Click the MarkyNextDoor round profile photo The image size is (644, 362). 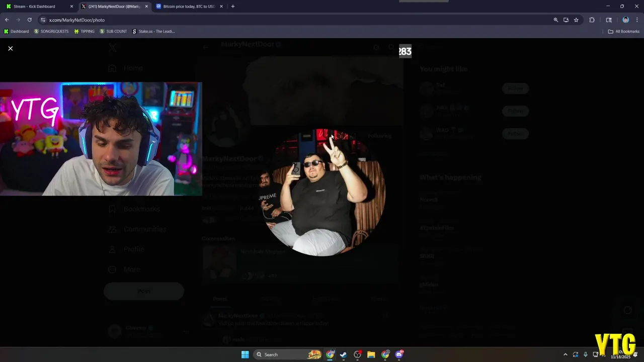click(x=322, y=193)
